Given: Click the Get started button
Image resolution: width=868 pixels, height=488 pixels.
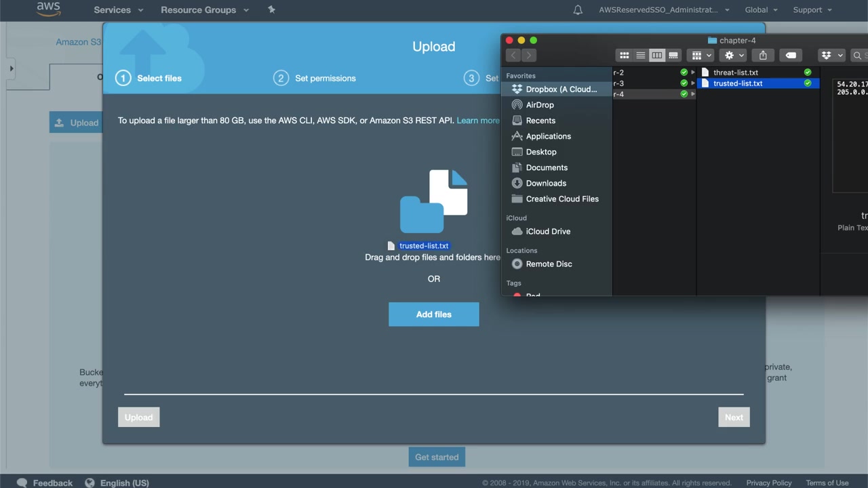Looking at the screenshot, I should click(x=437, y=457).
